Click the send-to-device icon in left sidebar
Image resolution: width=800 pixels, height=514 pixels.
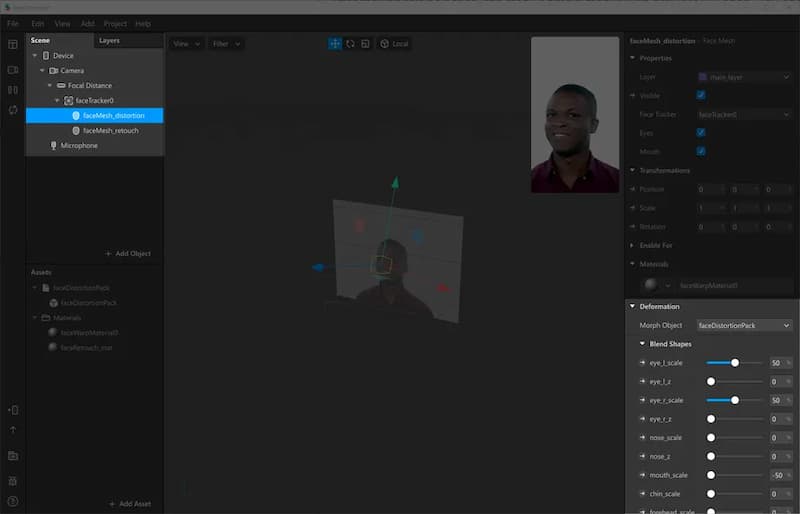(13, 410)
